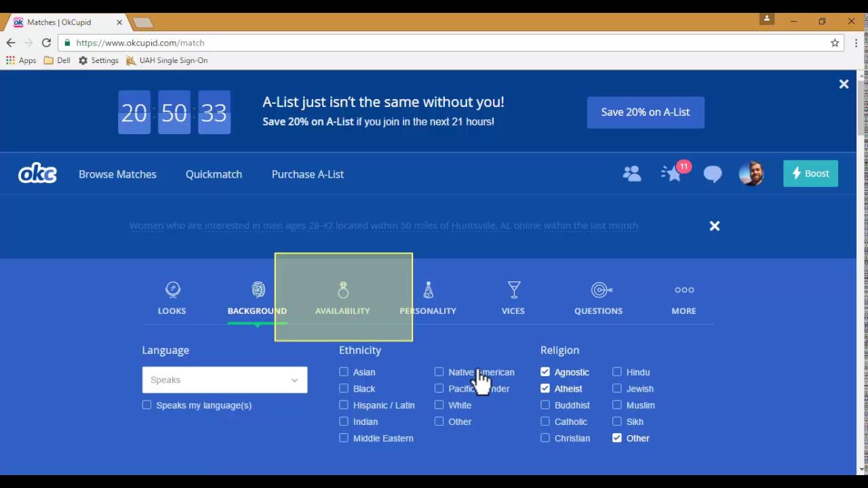Reload the page
Screen dimensions: 868x488
[x=46, y=43]
